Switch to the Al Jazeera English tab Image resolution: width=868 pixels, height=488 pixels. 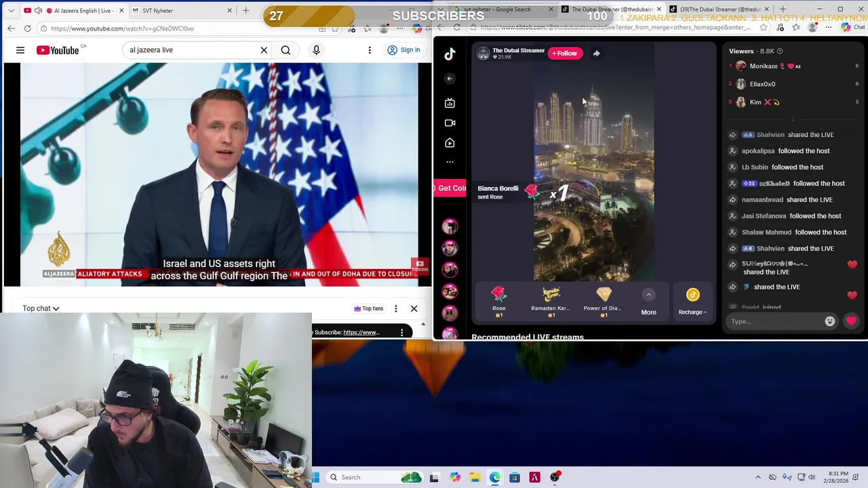tap(75, 10)
